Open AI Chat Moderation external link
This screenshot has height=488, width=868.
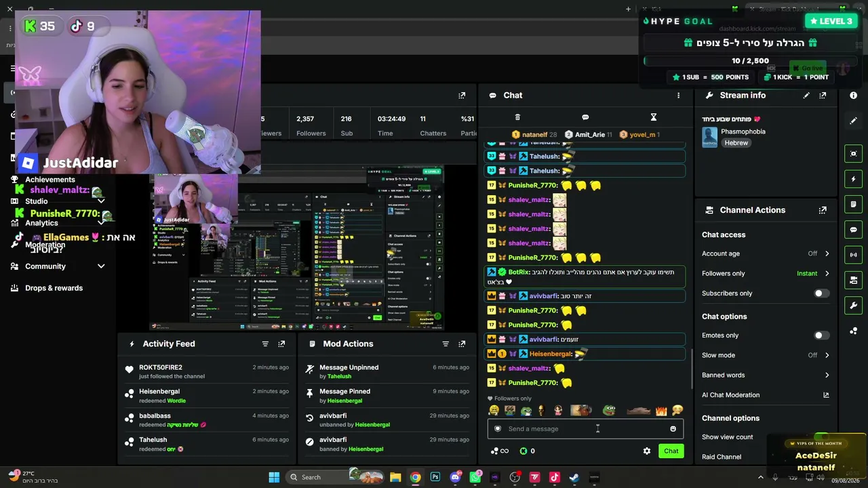(x=826, y=395)
